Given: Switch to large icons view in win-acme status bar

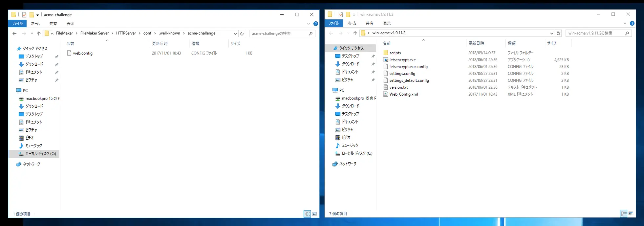Looking at the screenshot, I should point(631,214).
